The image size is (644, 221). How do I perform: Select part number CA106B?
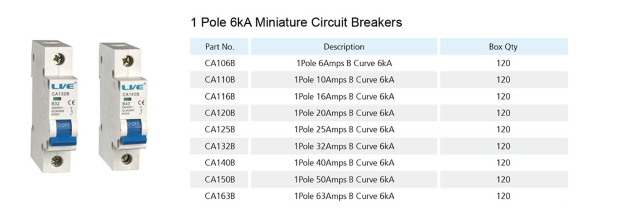click(x=220, y=63)
